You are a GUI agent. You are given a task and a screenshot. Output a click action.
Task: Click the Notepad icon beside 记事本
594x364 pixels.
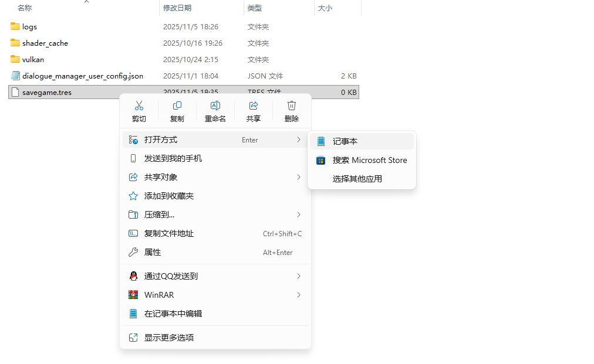tap(321, 141)
